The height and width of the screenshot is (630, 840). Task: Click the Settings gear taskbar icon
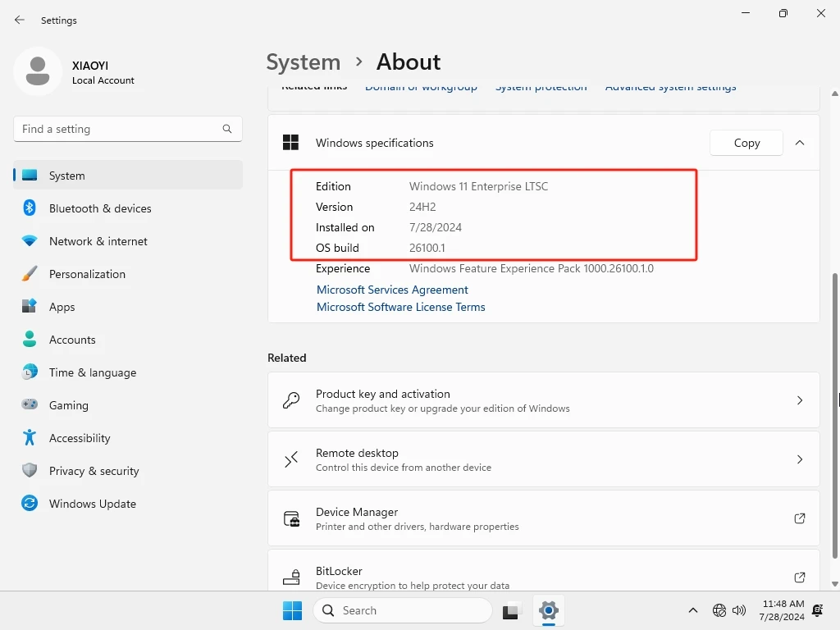click(x=549, y=610)
